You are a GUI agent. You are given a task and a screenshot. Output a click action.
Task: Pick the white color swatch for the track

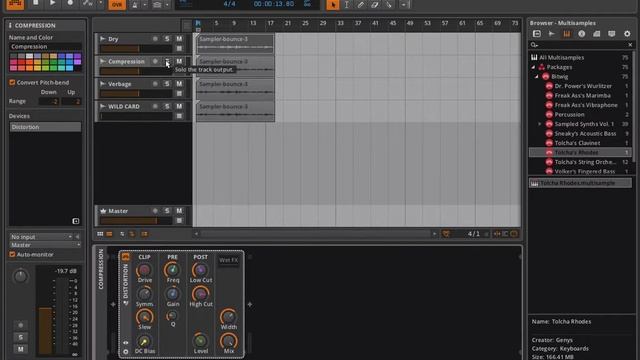(x=29, y=56)
